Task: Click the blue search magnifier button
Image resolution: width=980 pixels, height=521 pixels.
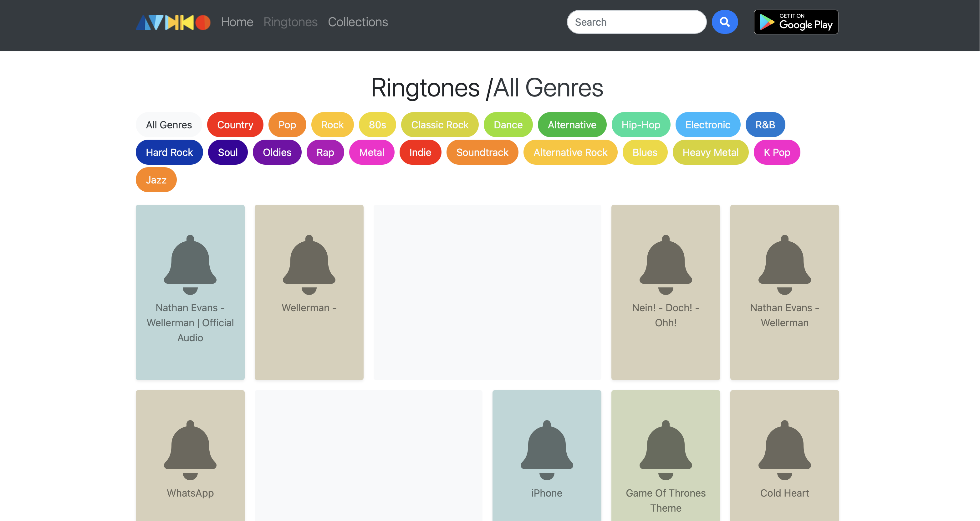Action: pos(724,22)
